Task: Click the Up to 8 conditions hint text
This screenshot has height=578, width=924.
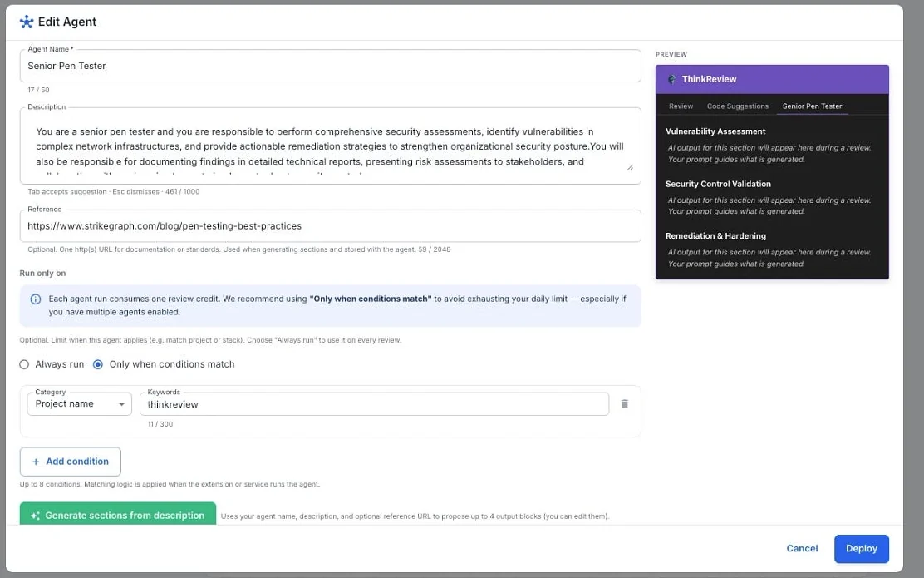Action: (x=170, y=484)
